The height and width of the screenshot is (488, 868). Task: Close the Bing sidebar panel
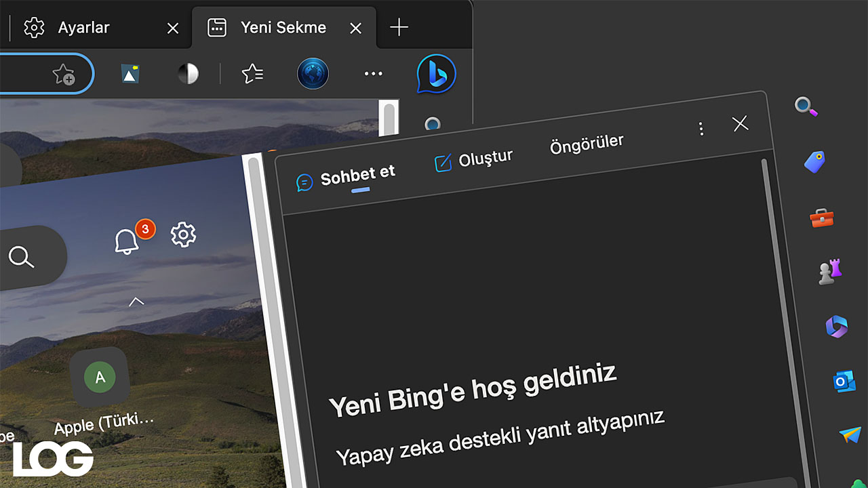click(x=741, y=123)
